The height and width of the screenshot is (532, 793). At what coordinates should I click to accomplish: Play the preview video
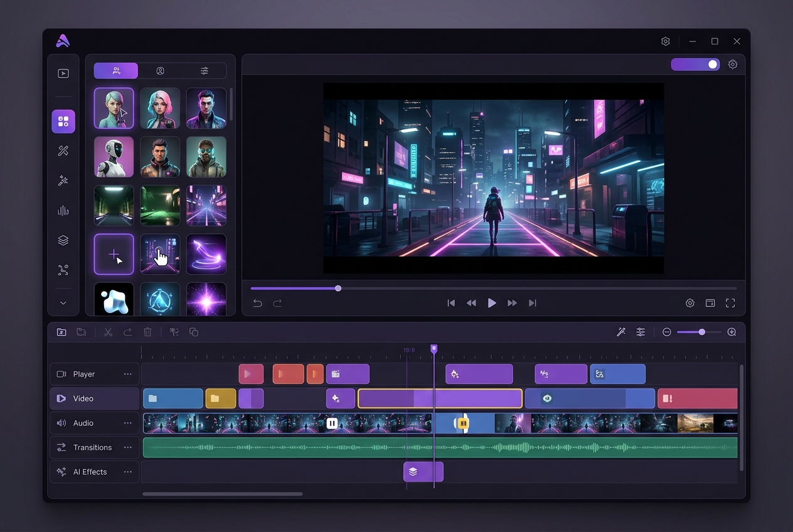(492, 303)
